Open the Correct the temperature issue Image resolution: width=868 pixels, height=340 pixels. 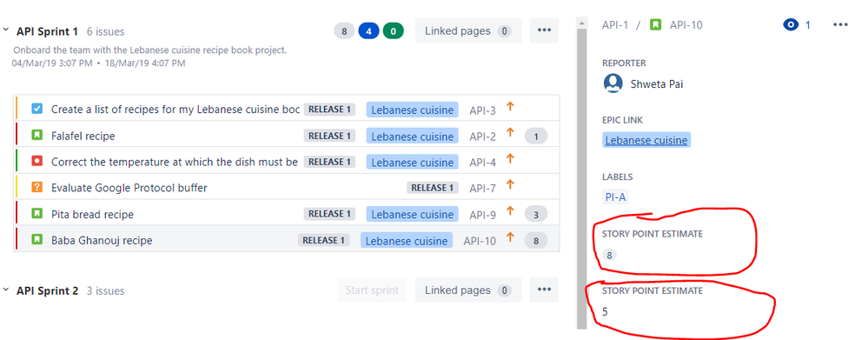pyautogui.click(x=175, y=163)
